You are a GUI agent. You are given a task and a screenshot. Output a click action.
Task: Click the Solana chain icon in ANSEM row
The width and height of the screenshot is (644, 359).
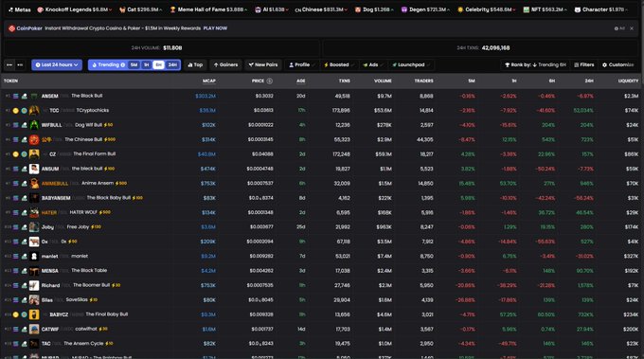(15, 96)
